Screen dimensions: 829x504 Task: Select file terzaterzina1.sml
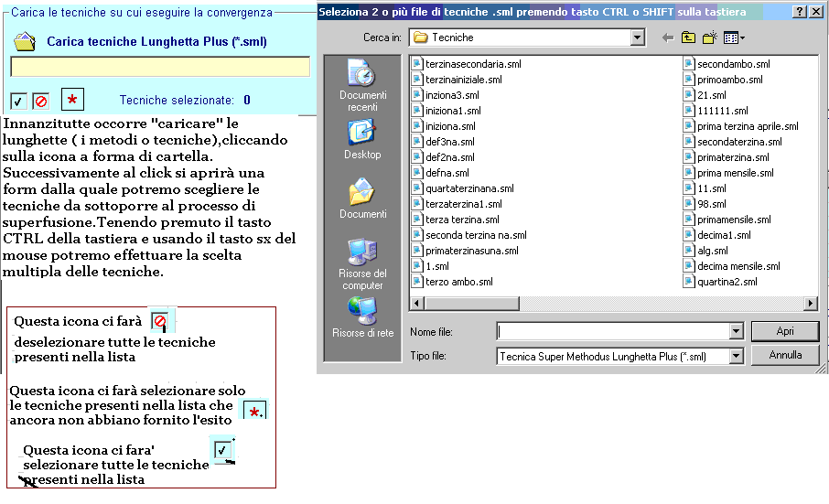pyautogui.click(x=458, y=204)
